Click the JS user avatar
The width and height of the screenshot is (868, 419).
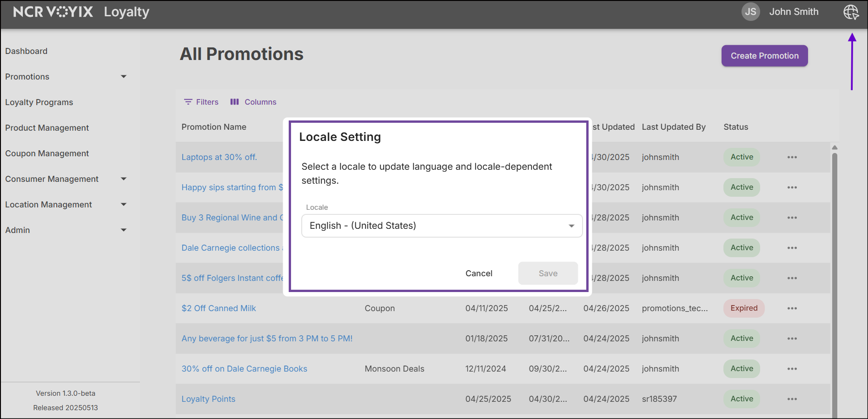750,12
